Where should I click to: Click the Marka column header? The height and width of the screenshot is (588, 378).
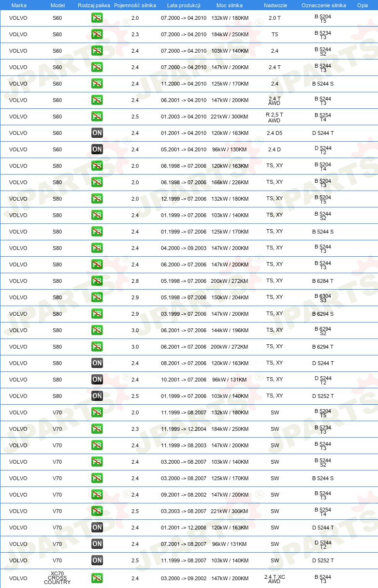point(19,5)
